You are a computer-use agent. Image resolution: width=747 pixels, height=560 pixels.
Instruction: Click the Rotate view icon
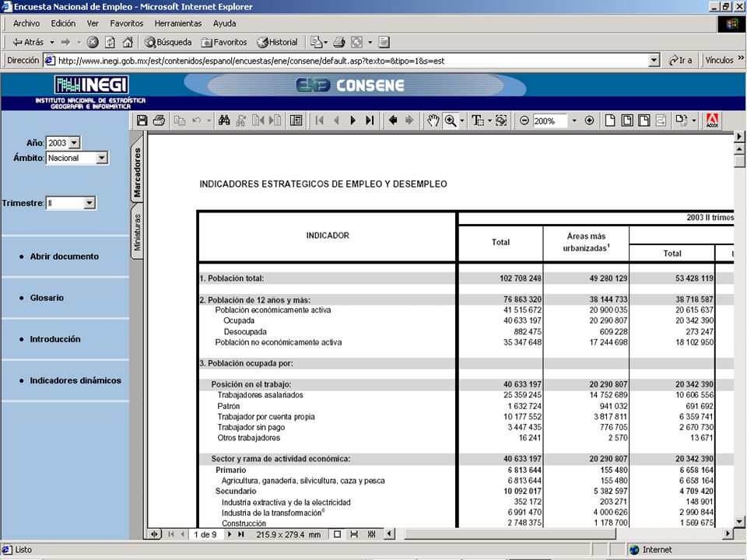point(682,121)
